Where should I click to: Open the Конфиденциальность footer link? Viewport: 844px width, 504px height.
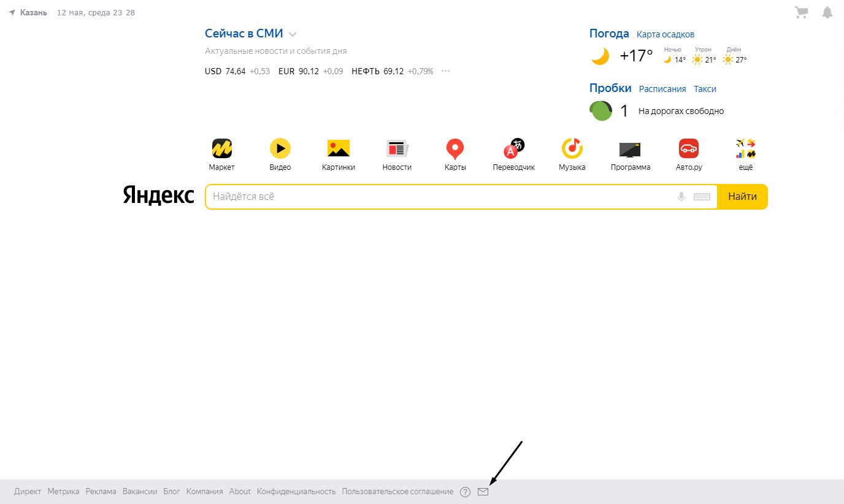coord(296,492)
